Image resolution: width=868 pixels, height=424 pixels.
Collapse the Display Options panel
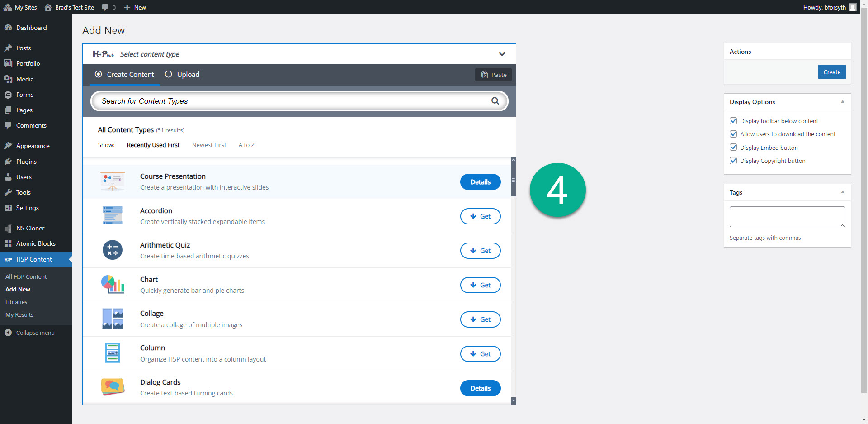pyautogui.click(x=842, y=102)
